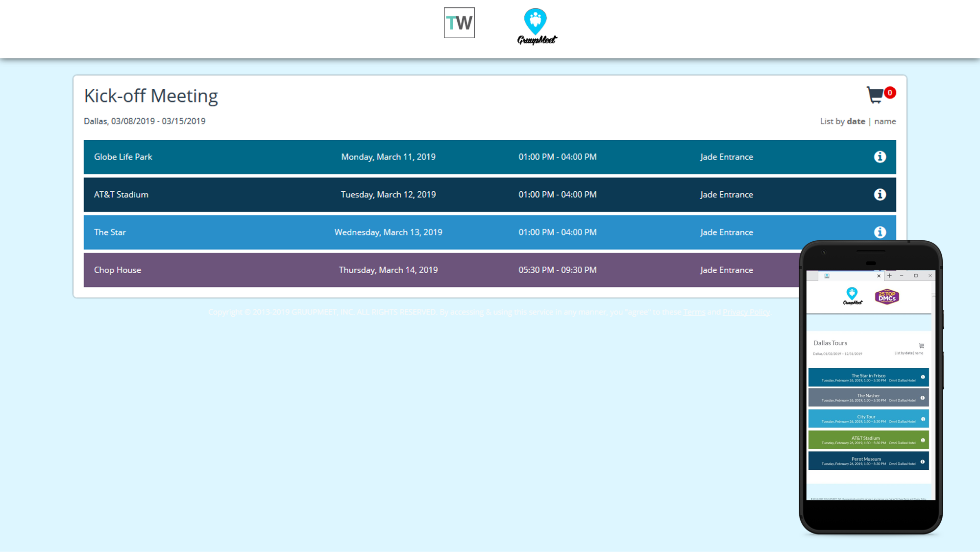The image size is (980, 560).
Task: Select the TW brand logo
Action: click(459, 22)
